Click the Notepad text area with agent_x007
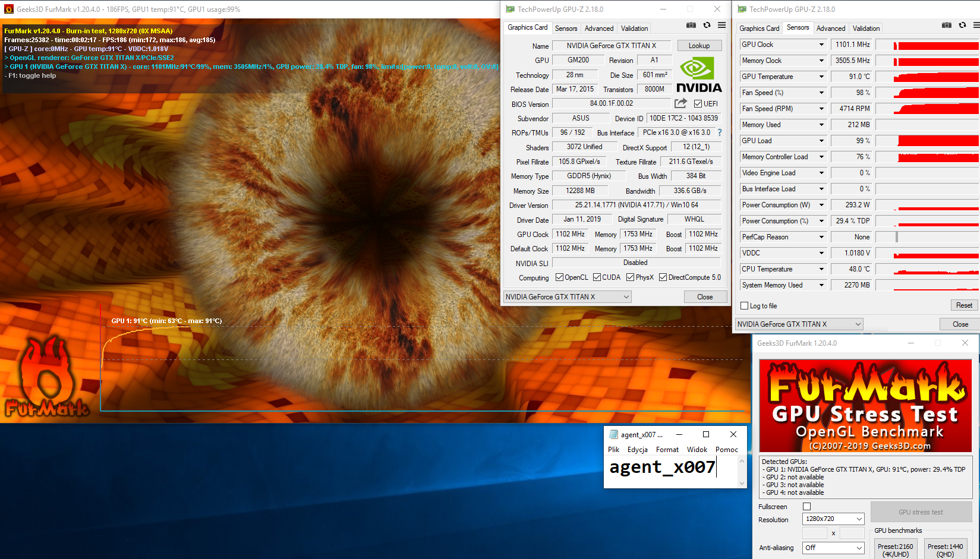 pyautogui.click(x=671, y=472)
